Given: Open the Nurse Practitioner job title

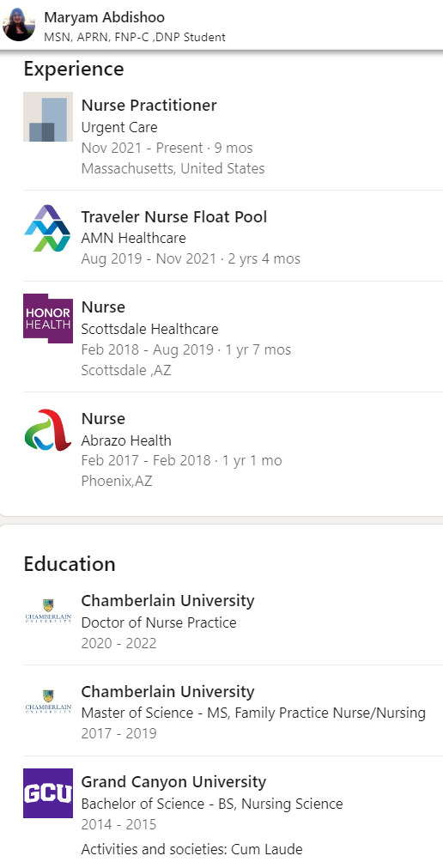Looking at the screenshot, I should (149, 106).
